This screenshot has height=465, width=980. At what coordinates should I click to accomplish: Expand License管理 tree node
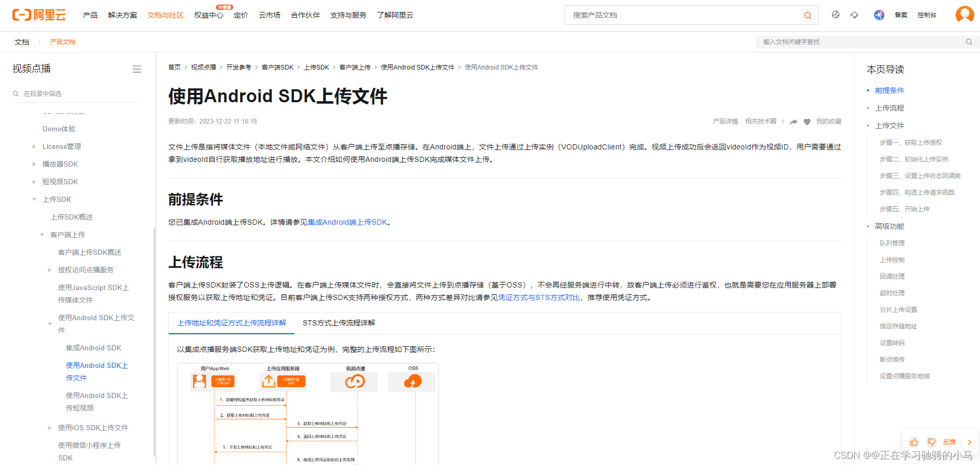[34, 147]
